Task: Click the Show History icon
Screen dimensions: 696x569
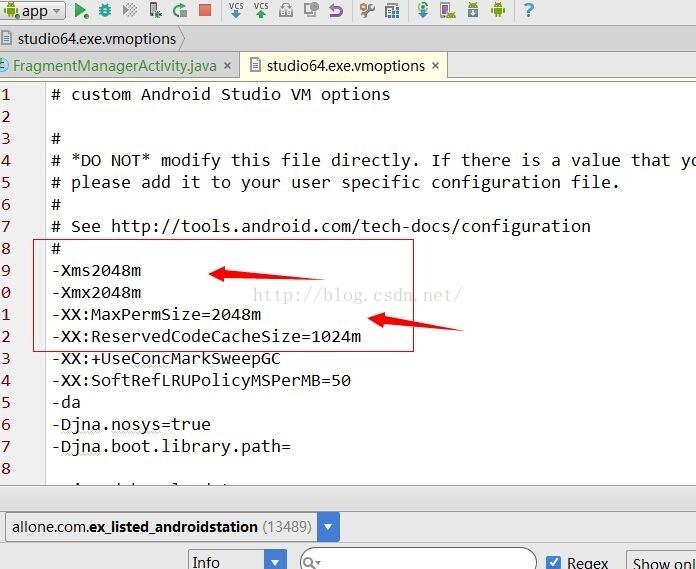Action: 311,10
